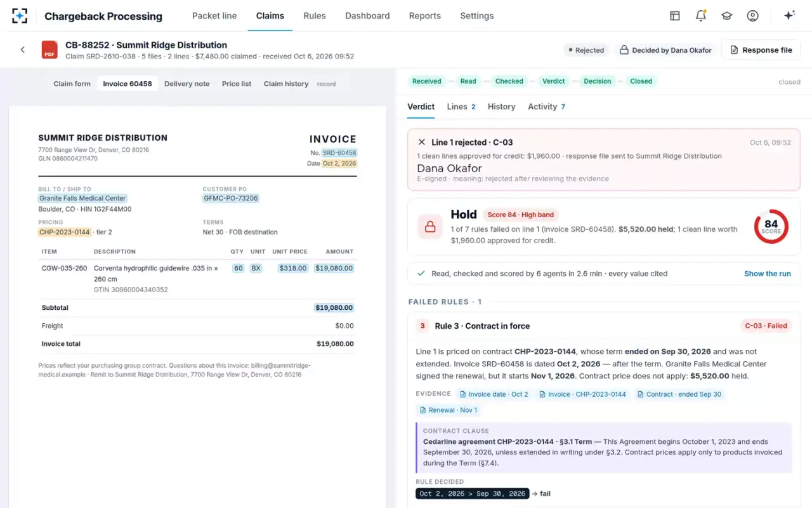This screenshot has height=508, width=812.
Task: Open the Packet line tab
Action: coord(214,16)
